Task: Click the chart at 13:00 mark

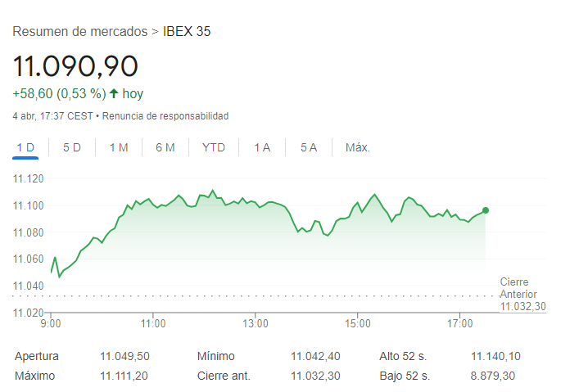Action: point(256,205)
